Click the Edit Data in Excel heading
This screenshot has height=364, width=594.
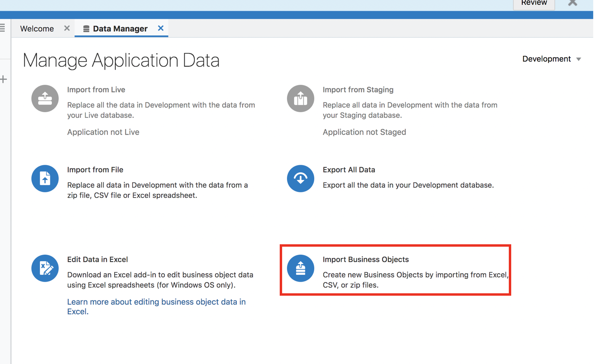98,260
